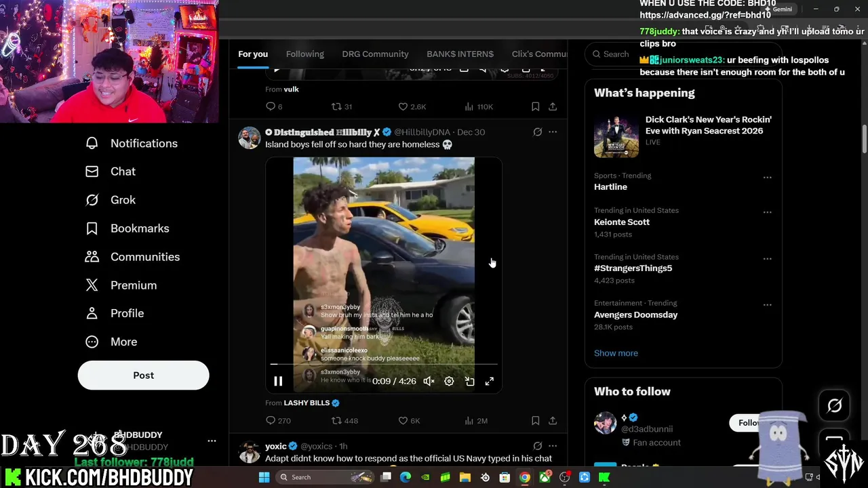The image size is (868, 488).
Task: Repost the vulk post with 31 reposts
Action: pyautogui.click(x=341, y=106)
